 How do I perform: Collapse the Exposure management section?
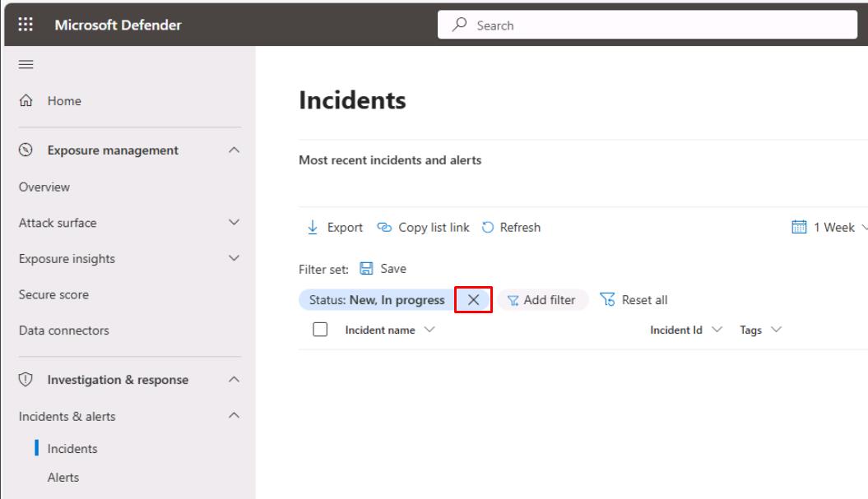click(x=234, y=150)
